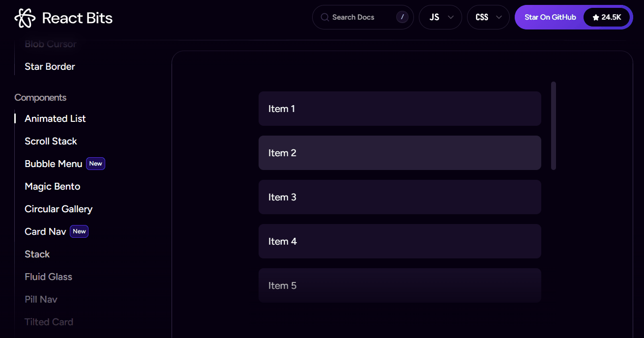Click the chevron arrow in CSS selector
This screenshot has height=338, width=644.
click(x=499, y=17)
